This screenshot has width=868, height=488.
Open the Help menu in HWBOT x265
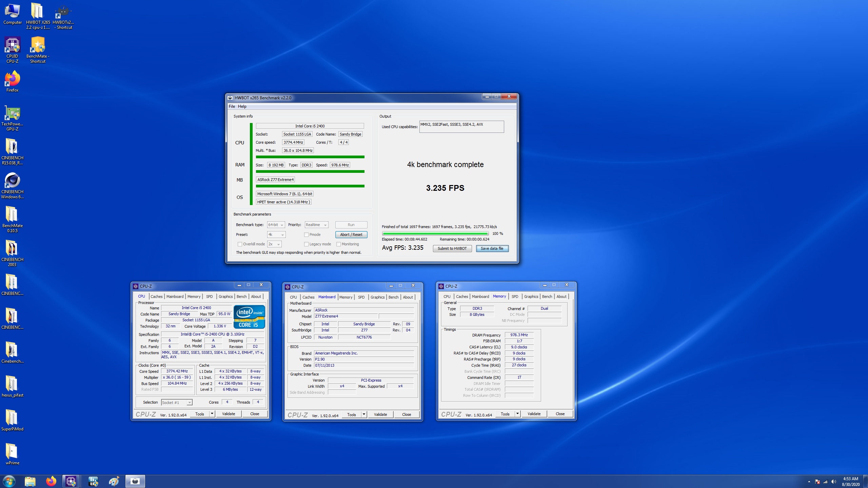click(x=242, y=106)
